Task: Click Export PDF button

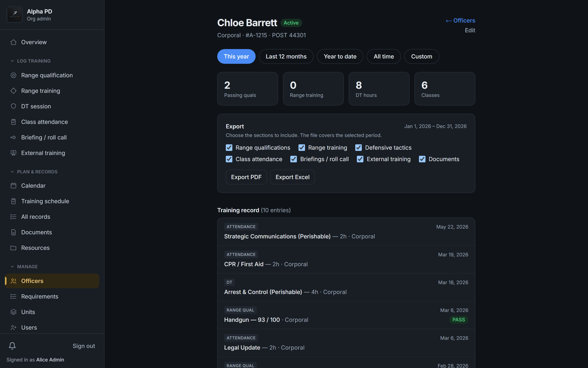Action: [246, 177]
